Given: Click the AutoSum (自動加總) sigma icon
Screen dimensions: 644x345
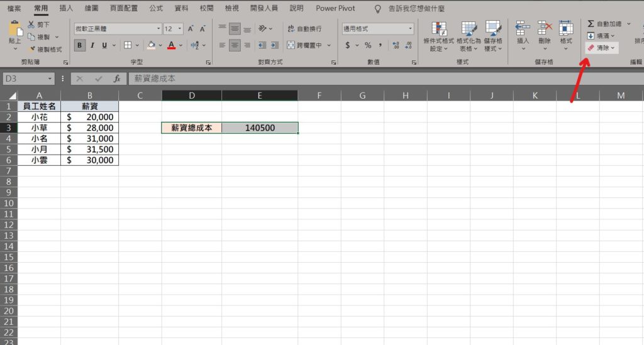Looking at the screenshot, I should (x=591, y=23).
